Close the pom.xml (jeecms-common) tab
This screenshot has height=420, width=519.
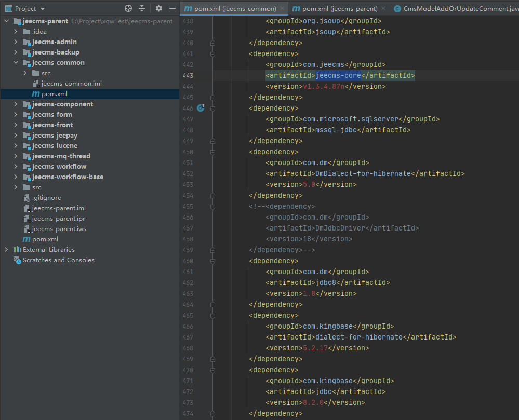point(282,9)
